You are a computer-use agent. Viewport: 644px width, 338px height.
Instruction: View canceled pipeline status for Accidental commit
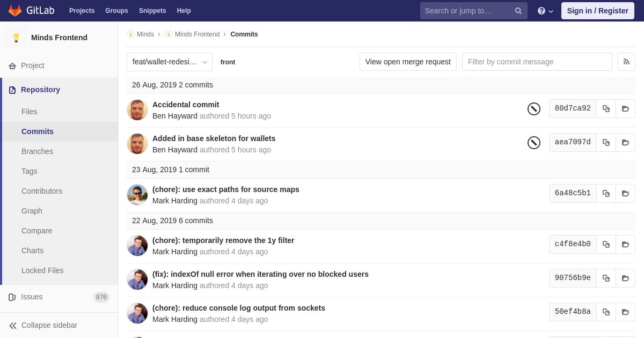534,109
